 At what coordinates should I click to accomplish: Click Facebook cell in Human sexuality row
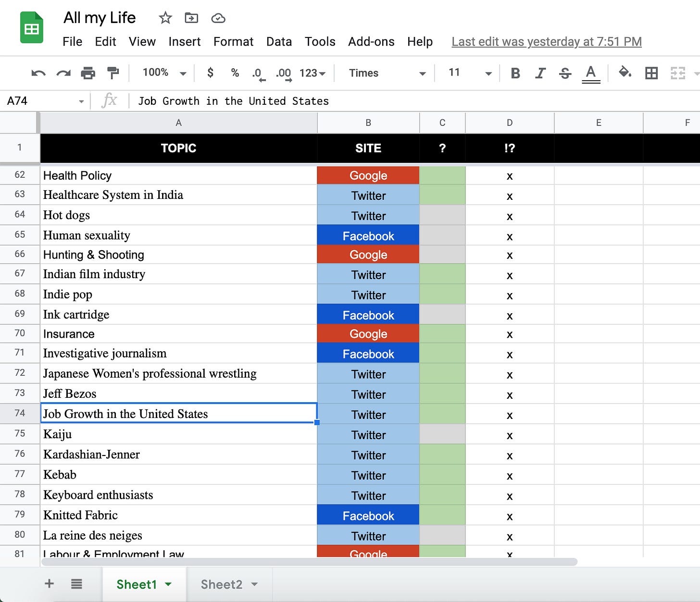[x=368, y=235]
